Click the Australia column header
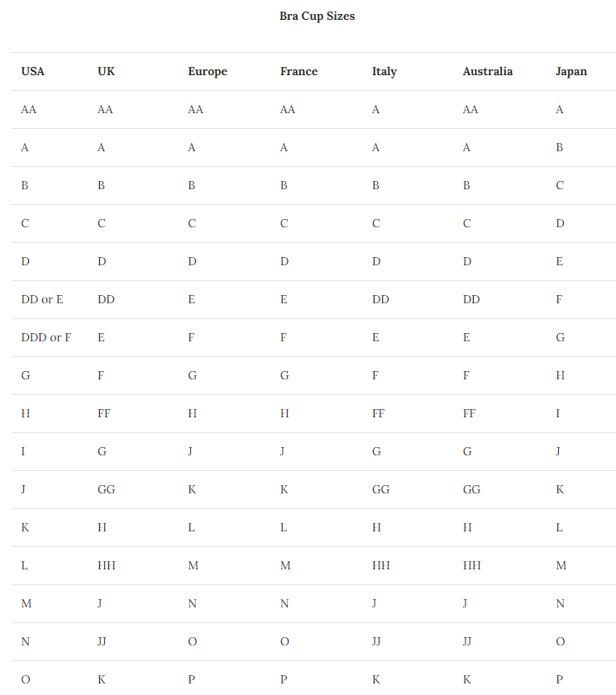The width and height of the screenshot is (616, 695). (x=487, y=71)
